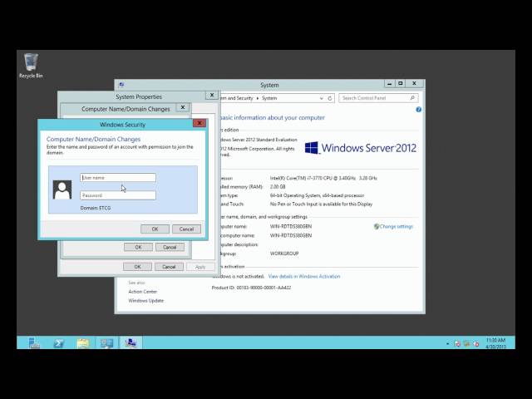The width and height of the screenshot is (532, 399).
Task: Select System in the address bar breadcrumb
Action: pyautogui.click(x=269, y=98)
